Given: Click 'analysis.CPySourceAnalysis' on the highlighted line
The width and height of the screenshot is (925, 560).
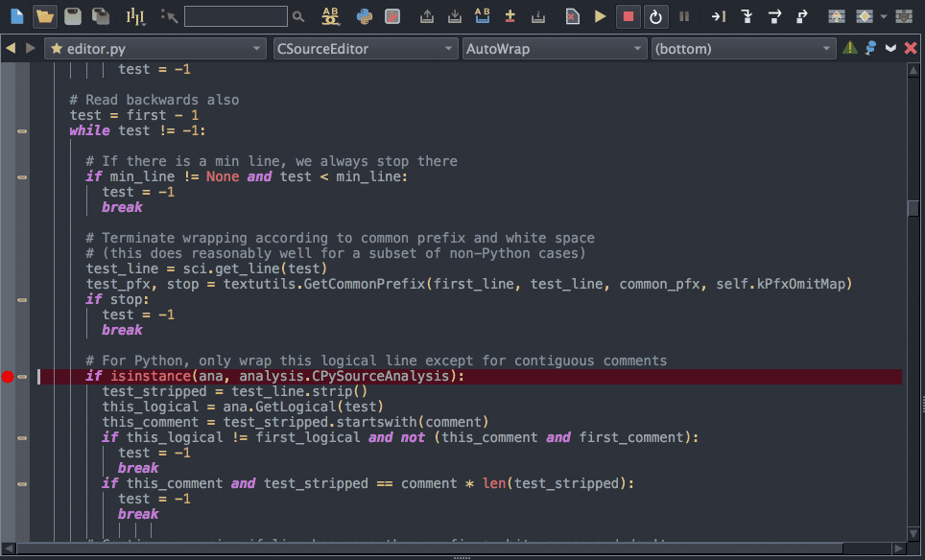Looking at the screenshot, I should pos(344,376).
